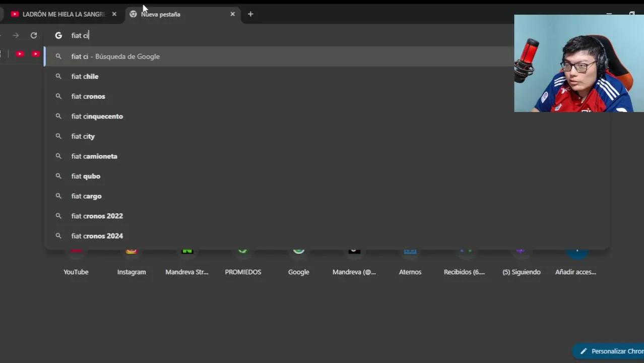Click the search icon beside 'fiat qubo'
644x363 pixels.
click(x=58, y=176)
